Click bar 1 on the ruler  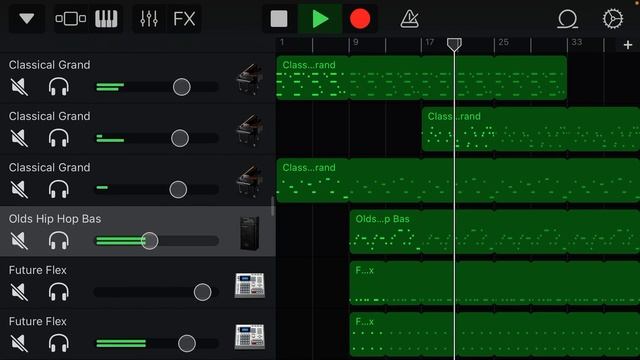[x=282, y=42]
